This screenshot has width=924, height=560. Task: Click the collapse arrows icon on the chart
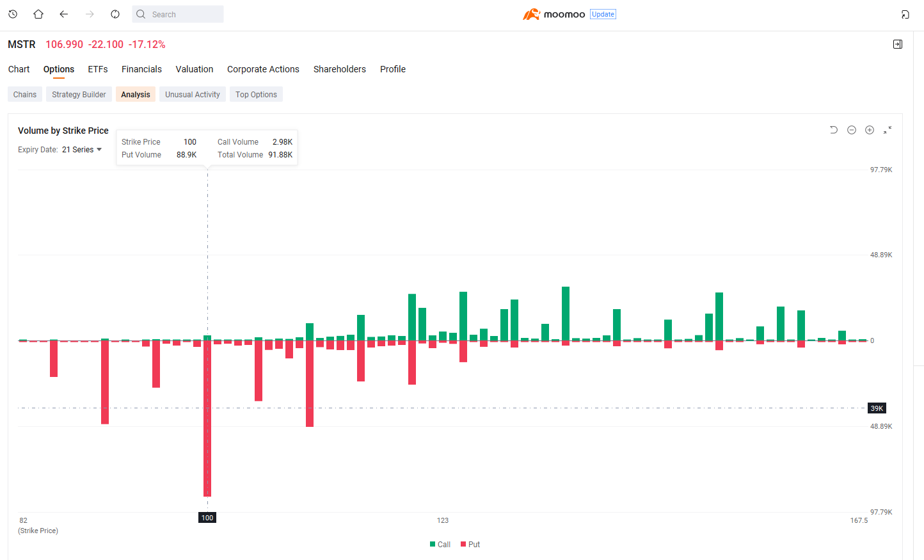888,130
